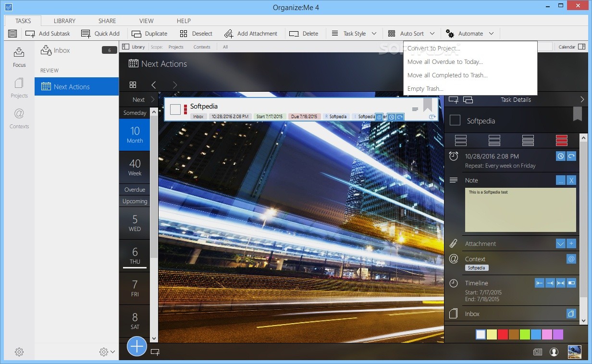Viewport: 592px width, 364px height.
Task: Click the Add Attachment paperclip icon
Action: 229,34
